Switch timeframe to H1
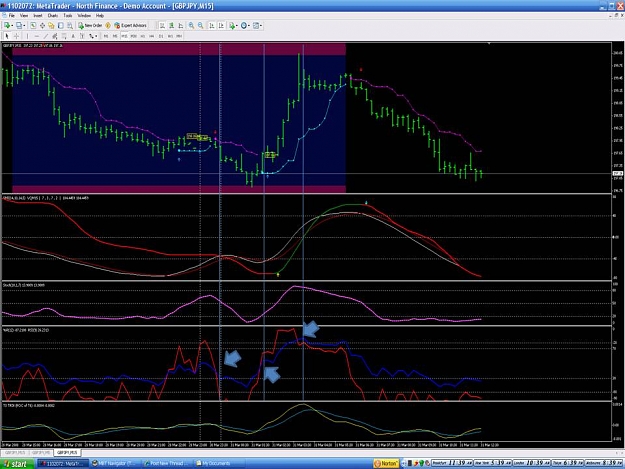The width and height of the screenshot is (625, 469). click(x=143, y=36)
